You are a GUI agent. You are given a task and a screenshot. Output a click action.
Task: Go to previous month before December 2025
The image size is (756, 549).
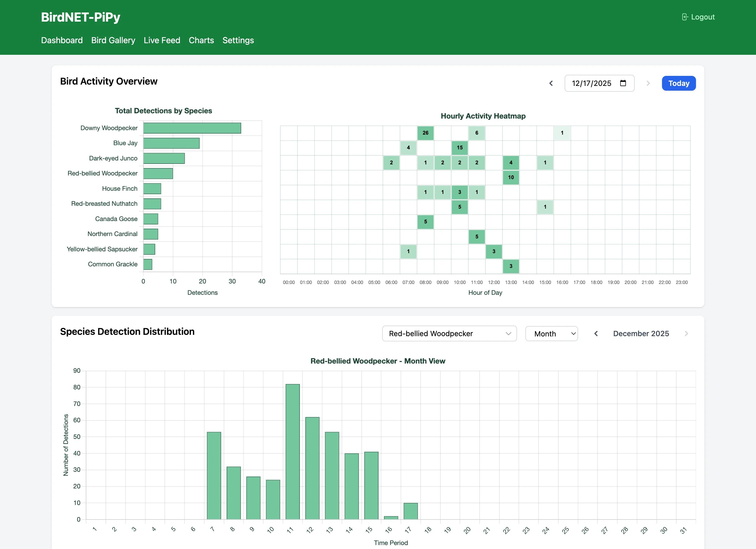(x=596, y=334)
